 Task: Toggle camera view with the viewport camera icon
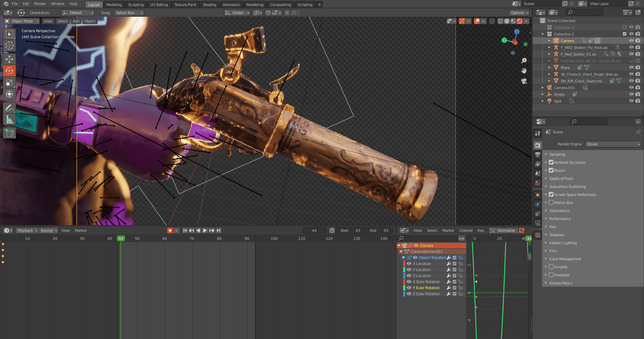tap(524, 81)
